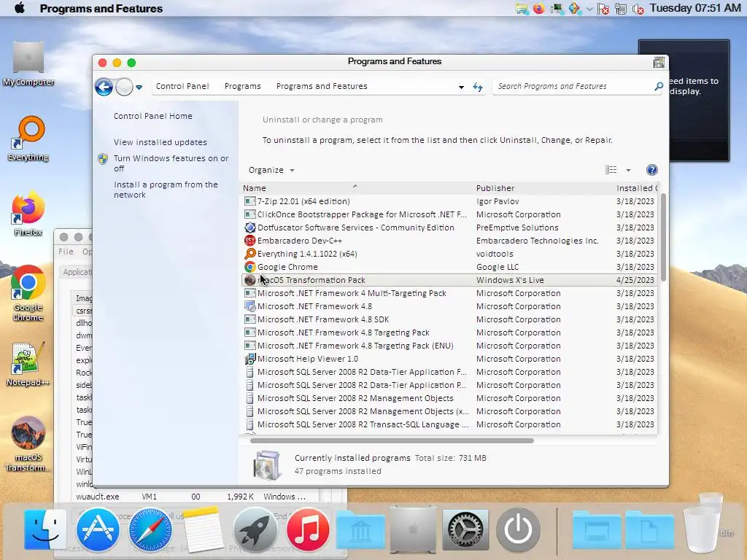Select SQL Server 2008 R2 Transact-SQL Language row

point(449,424)
